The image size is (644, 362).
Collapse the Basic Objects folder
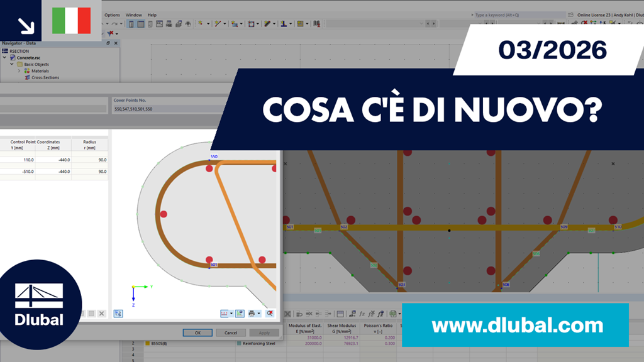12,65
